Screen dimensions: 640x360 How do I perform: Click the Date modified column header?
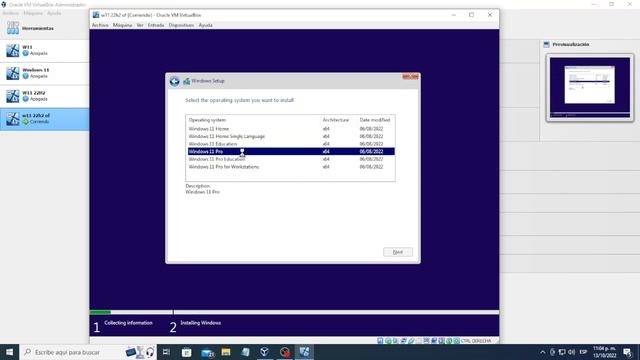(x=375, y=120)
